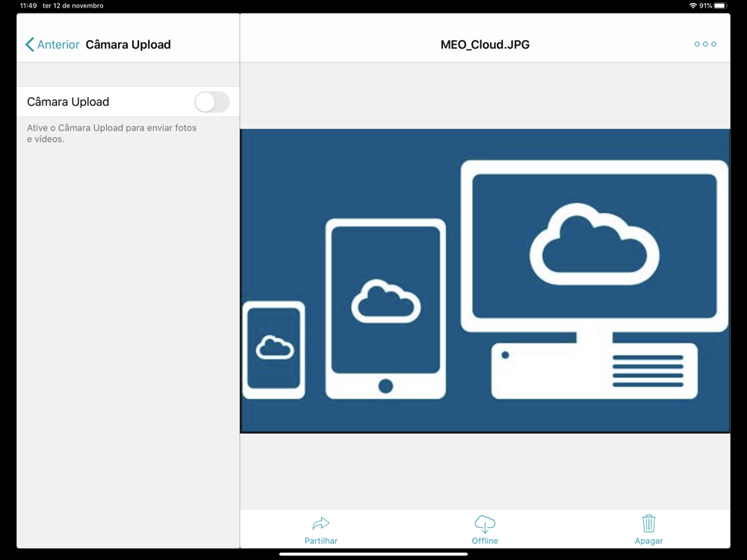747x560 pixels.
Task: Tap the Partilhar share arrow icon
Action: 321,523
